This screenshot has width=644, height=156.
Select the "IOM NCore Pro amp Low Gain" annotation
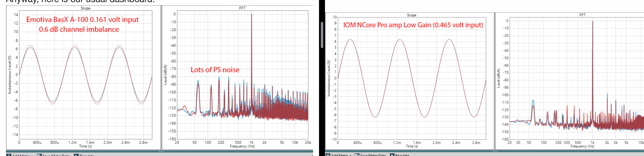pos(413,25)
